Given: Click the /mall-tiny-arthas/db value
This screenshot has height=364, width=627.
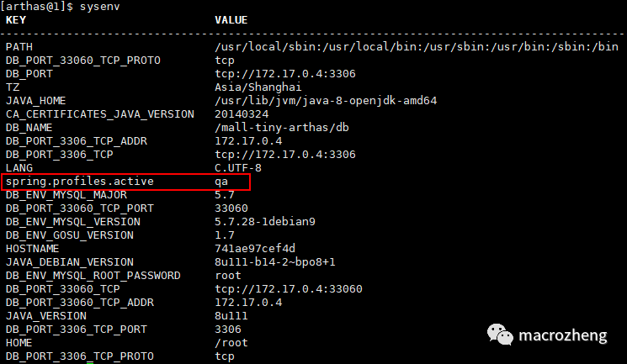Looking at the screenshot, I should (282, 128).
